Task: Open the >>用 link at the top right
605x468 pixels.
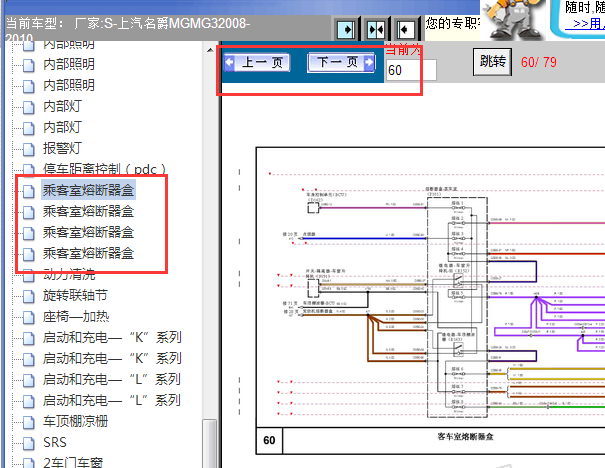Action: pyautogui.click(x=584, y=24)
